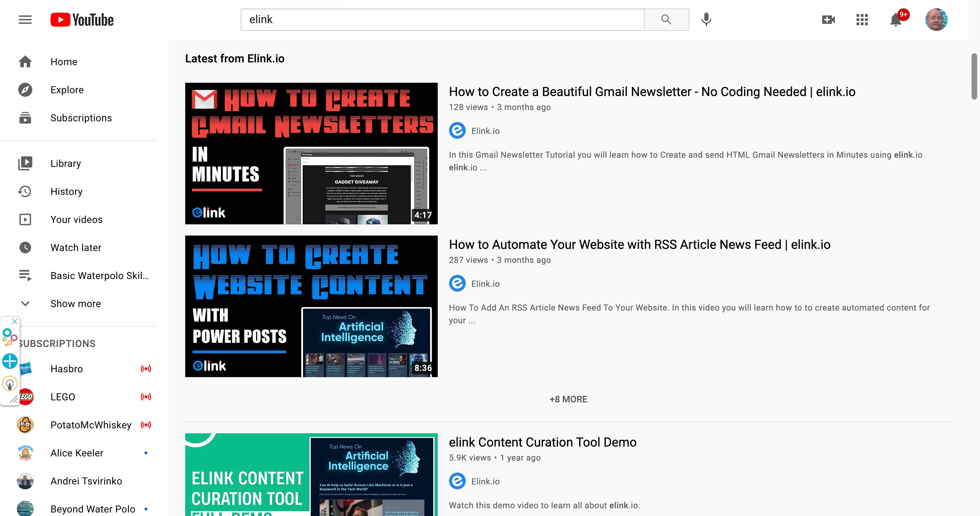Click the search magnifier button
This screenshot has width=980, height=516.
click(666, 19)
